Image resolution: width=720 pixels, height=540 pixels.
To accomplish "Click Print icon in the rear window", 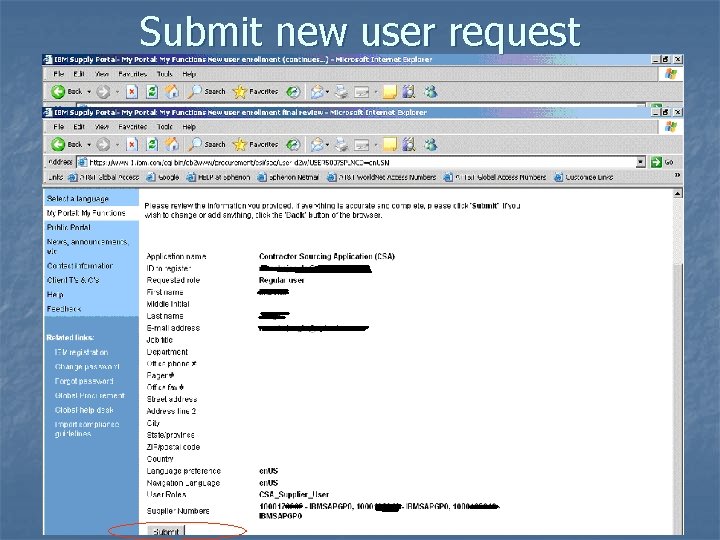I will point(341,92).
